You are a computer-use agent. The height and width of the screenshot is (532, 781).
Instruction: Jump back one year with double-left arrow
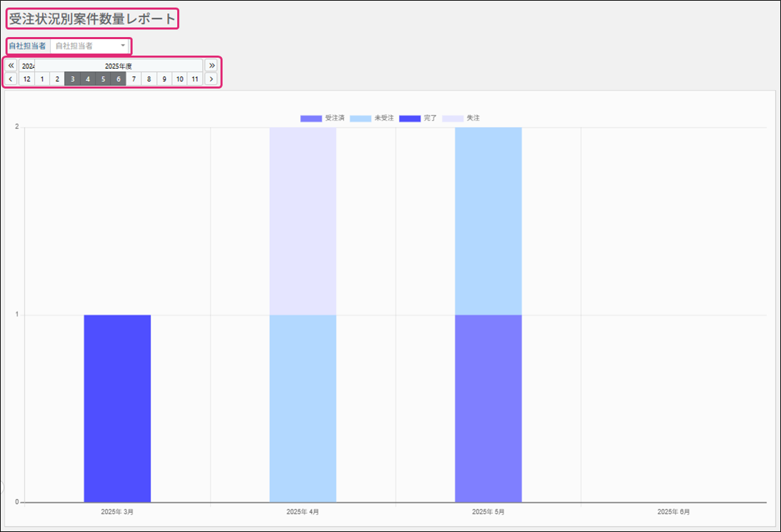click(12, 66)
